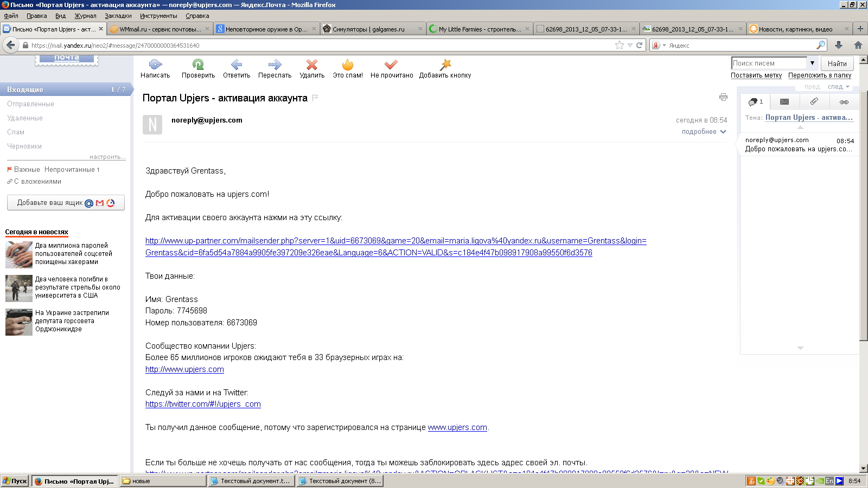Open news thumbnail about hacked passwords
Image resolution: width=868 pixels, height=488 pixels.
[19, 254]
